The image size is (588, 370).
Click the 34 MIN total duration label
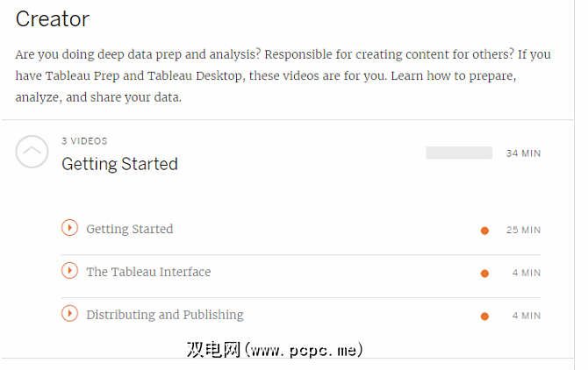523,153
